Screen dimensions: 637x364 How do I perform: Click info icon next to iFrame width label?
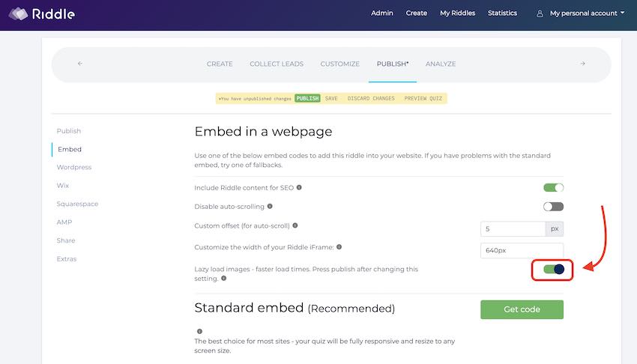tap(339, 246)
